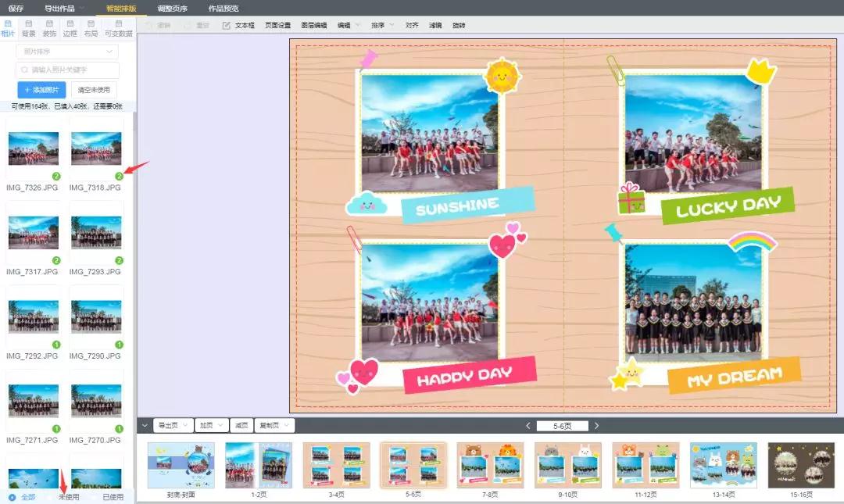Expand the 导出作品 export menu arrow
The width and height of the screenshot is (844, 504).
click(82, 8)
